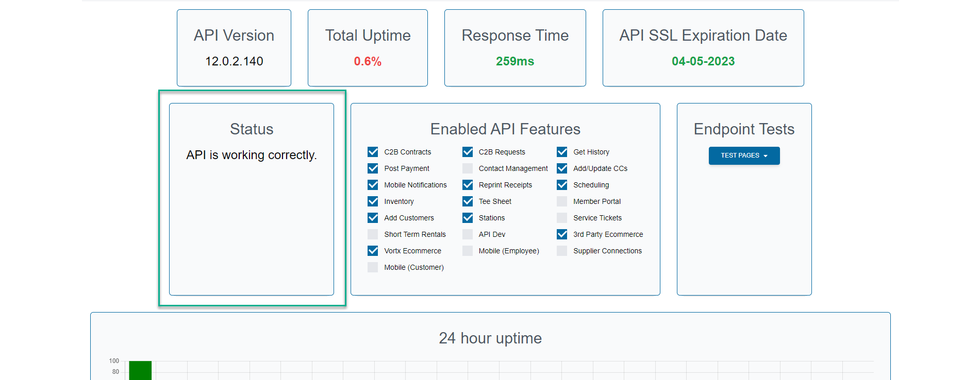Toggle the Post Payment checkbox
Screen dimensions: 980x380
pyautogui.click(x=373, y=168)
